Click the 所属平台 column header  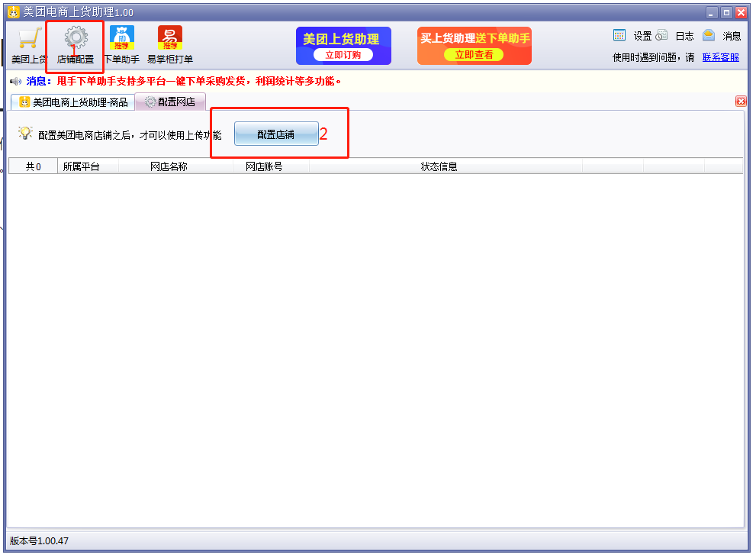point(88,166)
